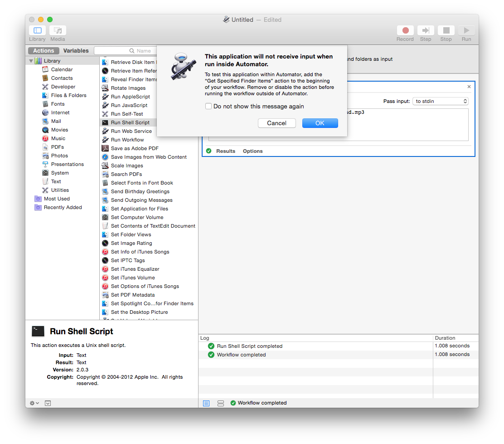
Task: Select the Internet category
Action: click(x=60, y=112)
